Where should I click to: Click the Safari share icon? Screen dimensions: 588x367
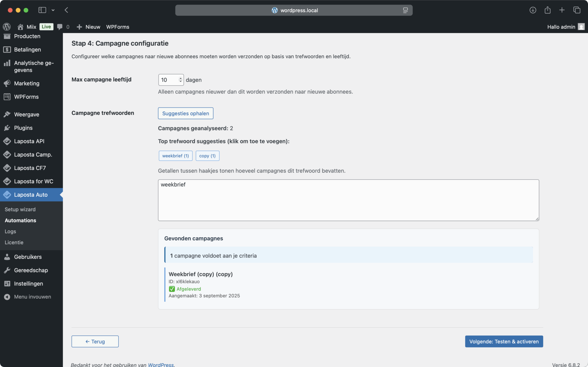pos(548,10)
